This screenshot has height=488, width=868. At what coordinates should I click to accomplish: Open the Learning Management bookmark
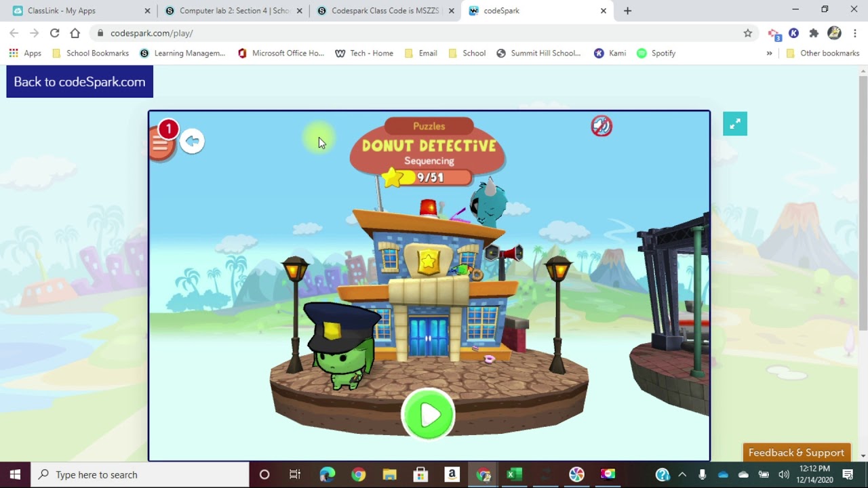pos(182,53)
